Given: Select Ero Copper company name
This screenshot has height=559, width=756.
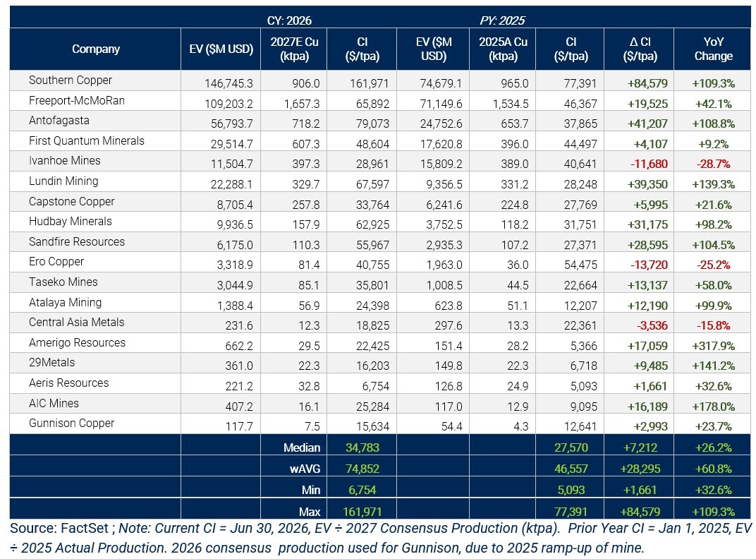Looking at the screenshot, I should (x=56, y=261).
